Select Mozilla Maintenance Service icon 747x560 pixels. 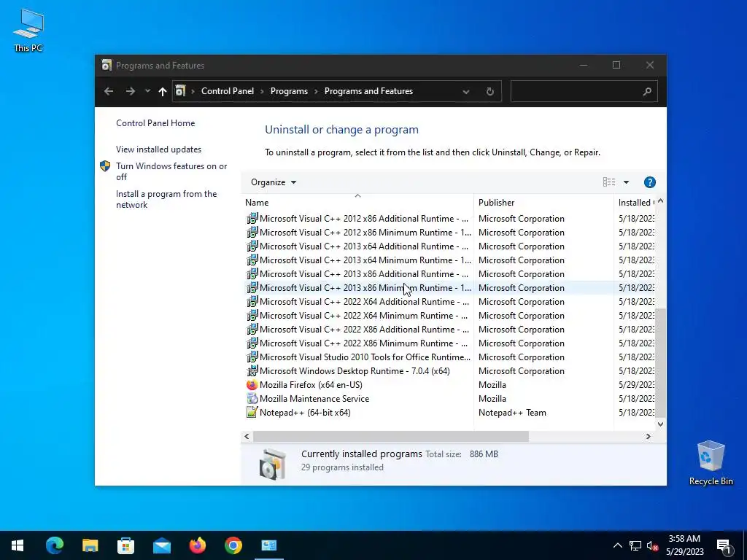(x=252, y=399)
